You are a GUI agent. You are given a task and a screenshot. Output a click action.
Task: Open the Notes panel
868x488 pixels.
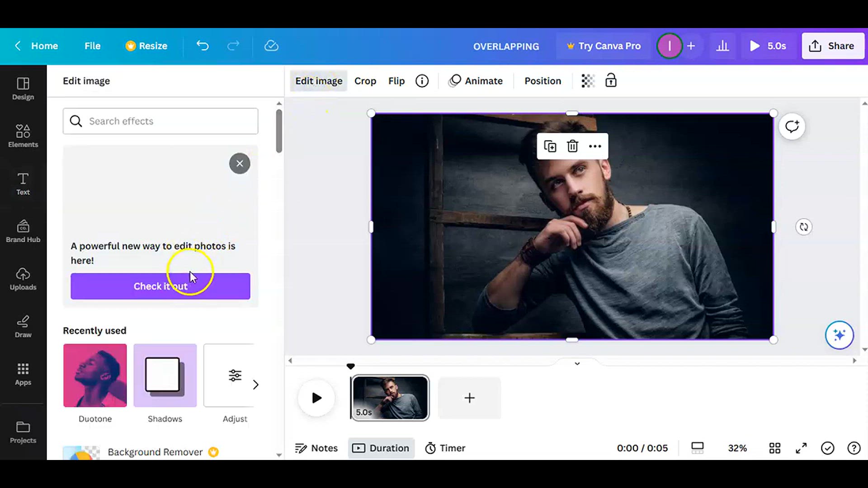(x=316, y=448)
